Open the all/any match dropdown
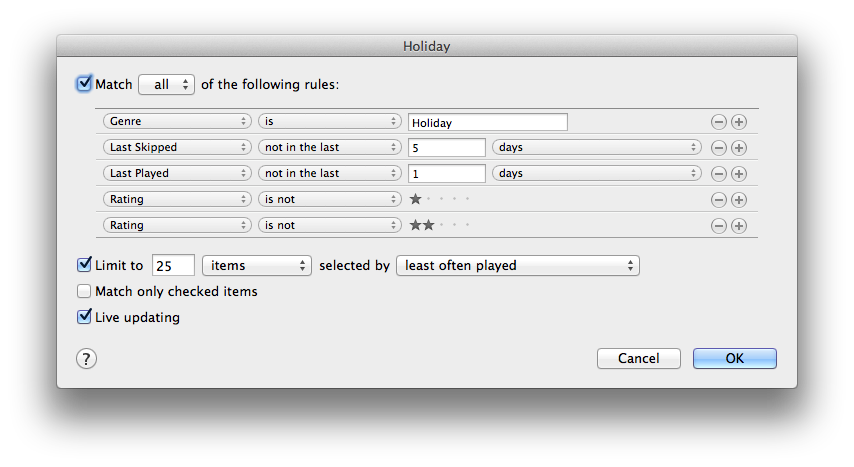 pyautogui.click(x=167, y=84)
